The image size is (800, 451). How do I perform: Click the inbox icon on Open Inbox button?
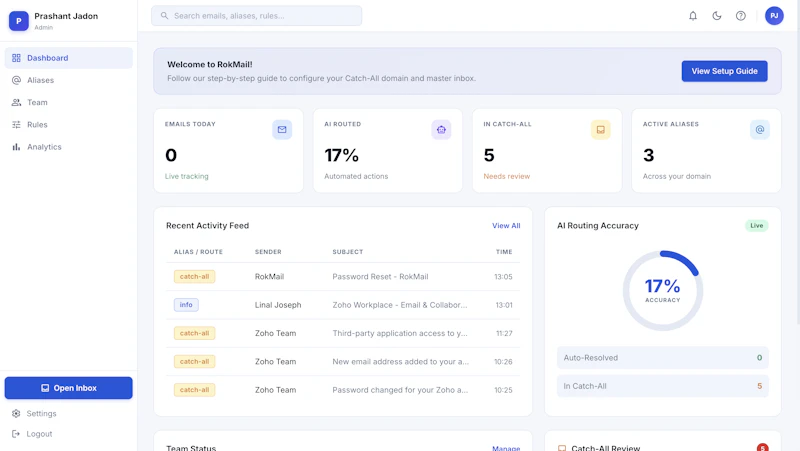click(45, 388)
